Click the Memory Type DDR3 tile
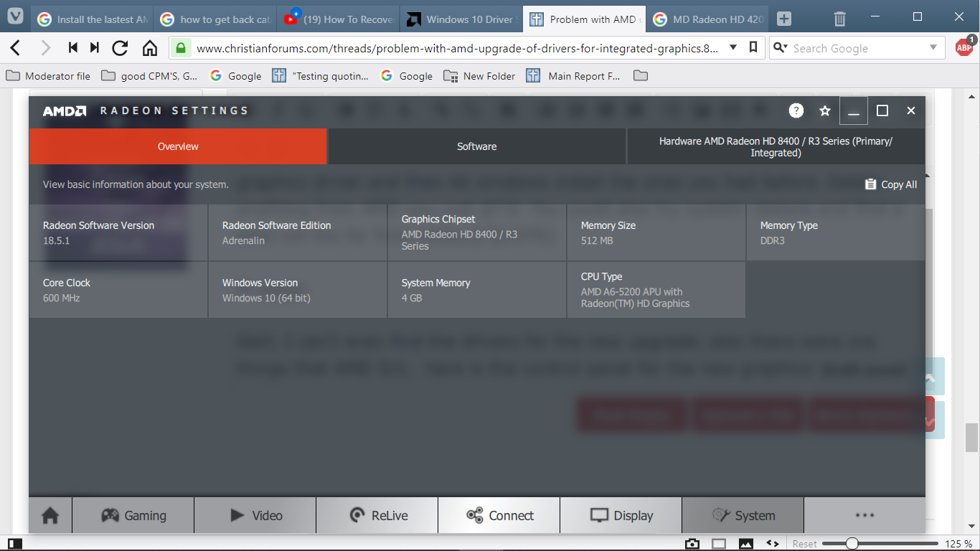This screenshot has height=551, width=980. (x=836, y=232)
